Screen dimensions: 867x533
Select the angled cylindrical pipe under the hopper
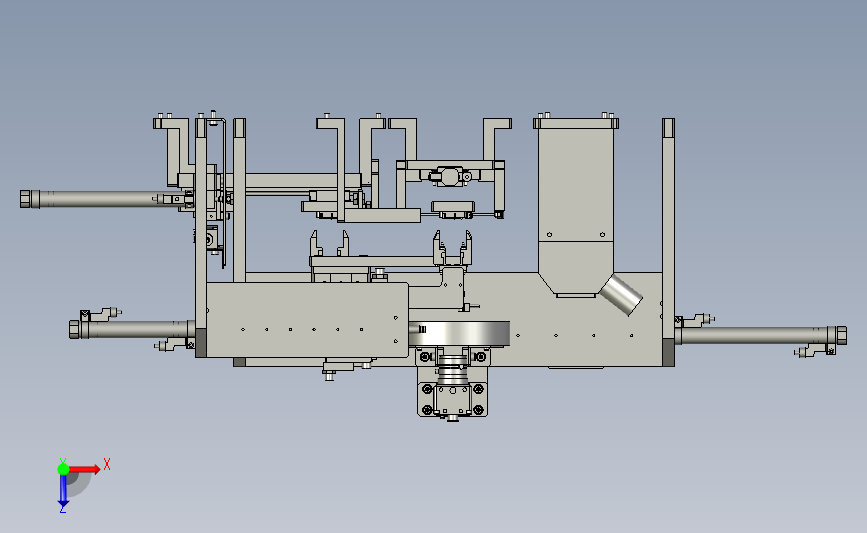pyautogui.click(x=621, y=295)
